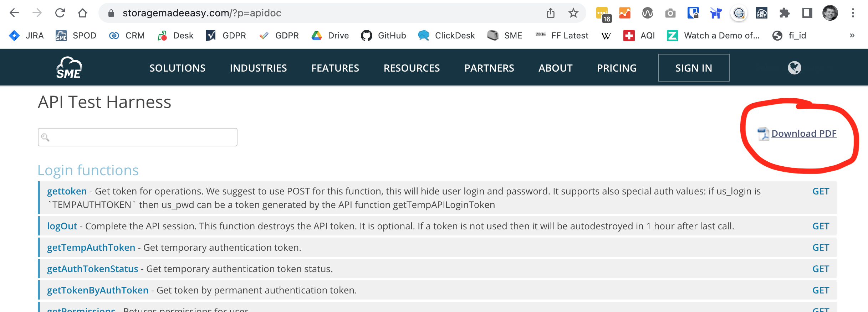This screenshot has height=312, width=868.
Task: Toggle the browser side panel
Action: click(807, 13)
